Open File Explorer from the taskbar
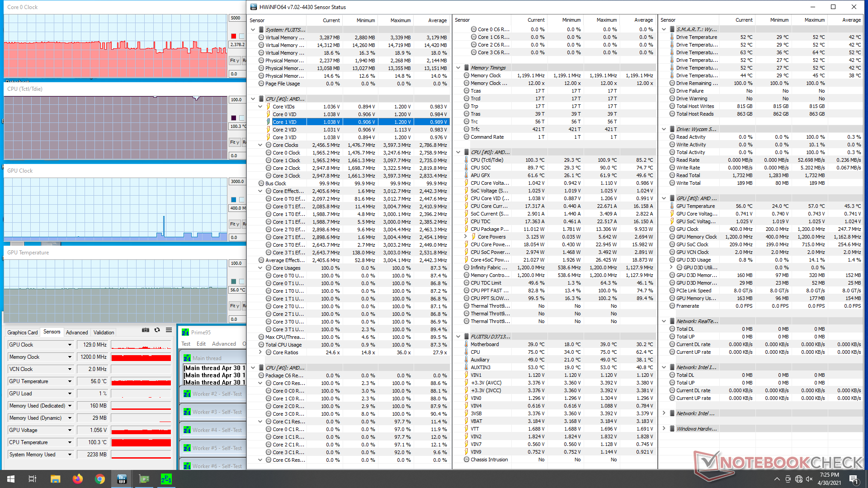This screenshot has width=868, height=488. coord(55,479)
